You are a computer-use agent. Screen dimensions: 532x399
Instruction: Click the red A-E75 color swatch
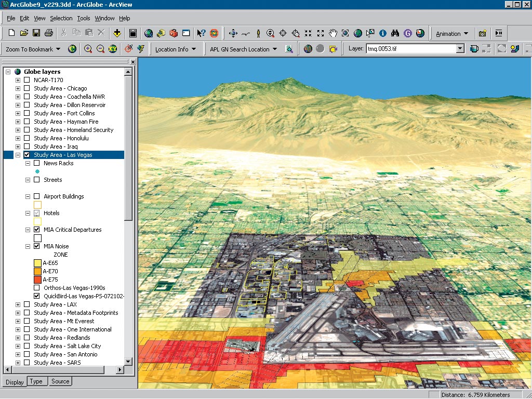(x=37, y=280)
